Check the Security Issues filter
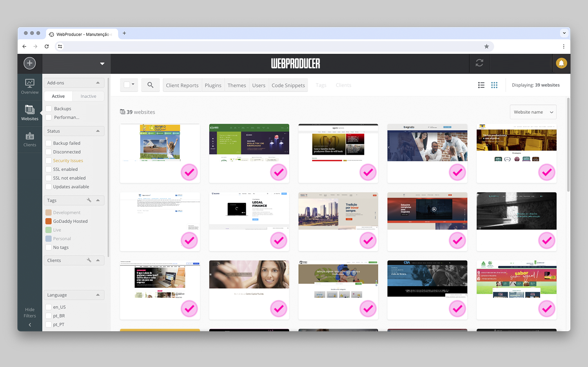The image size is (588, 367). click(x=49, y=160)
